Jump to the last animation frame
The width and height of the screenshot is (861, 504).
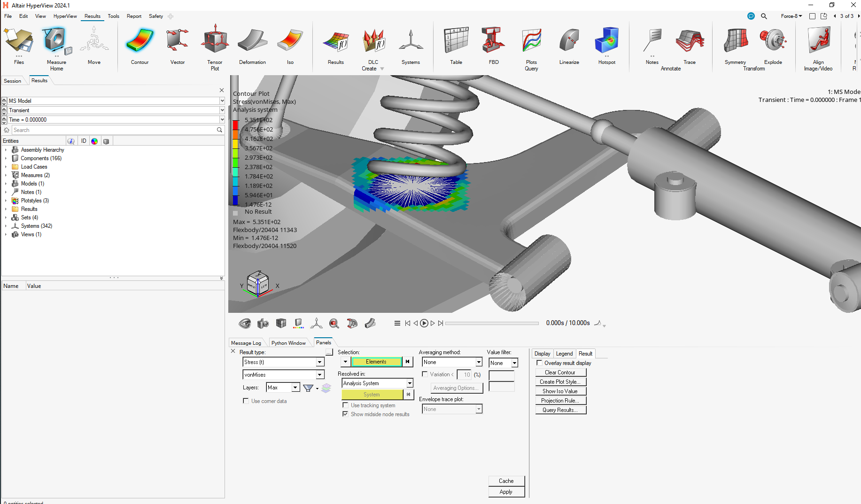click(x=441, y=323)
